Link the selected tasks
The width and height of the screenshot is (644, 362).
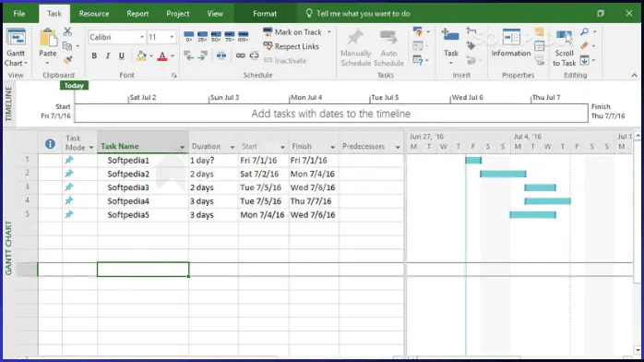pos(240,55)
